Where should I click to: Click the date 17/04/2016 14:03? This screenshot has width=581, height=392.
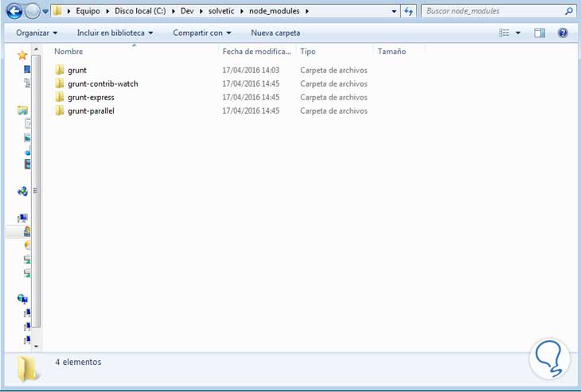click(x=251, y=70)
